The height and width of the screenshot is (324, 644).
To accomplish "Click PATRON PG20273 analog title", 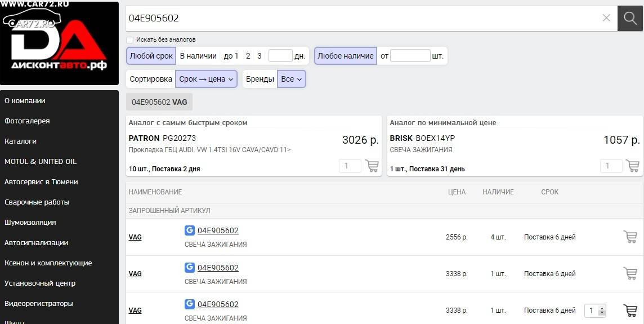I will (162, 138).
